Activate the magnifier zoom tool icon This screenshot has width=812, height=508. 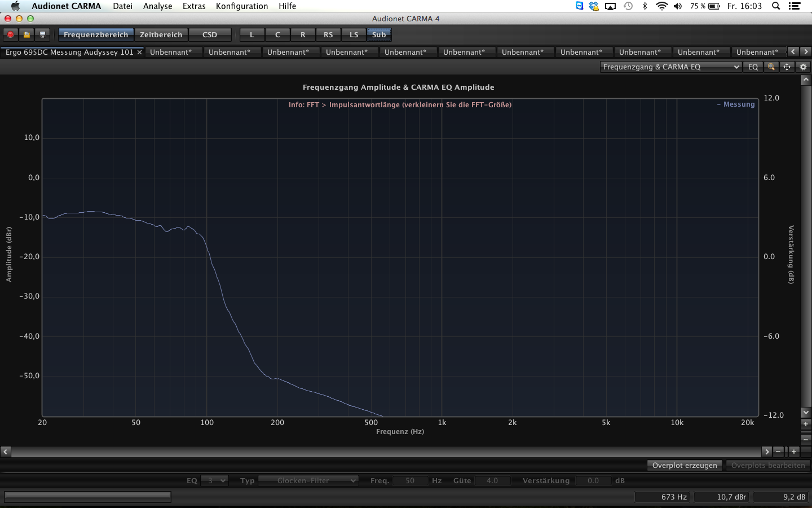tap(771, 67)
